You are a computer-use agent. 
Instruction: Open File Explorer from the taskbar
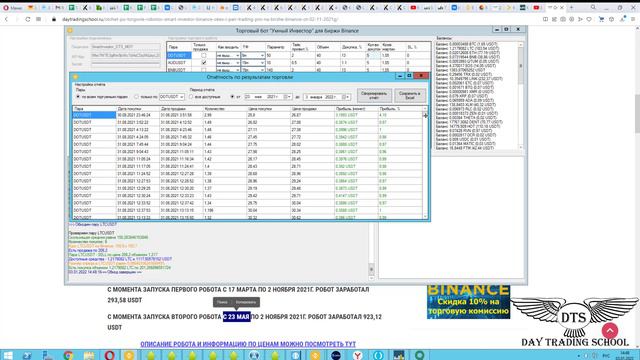(89, 355)
